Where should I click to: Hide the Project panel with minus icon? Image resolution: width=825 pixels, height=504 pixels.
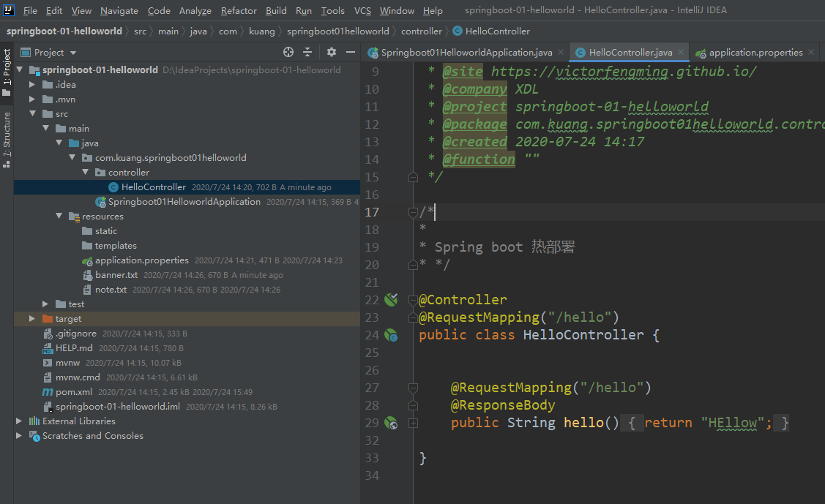pyautogui.click(x=351, y=52)
